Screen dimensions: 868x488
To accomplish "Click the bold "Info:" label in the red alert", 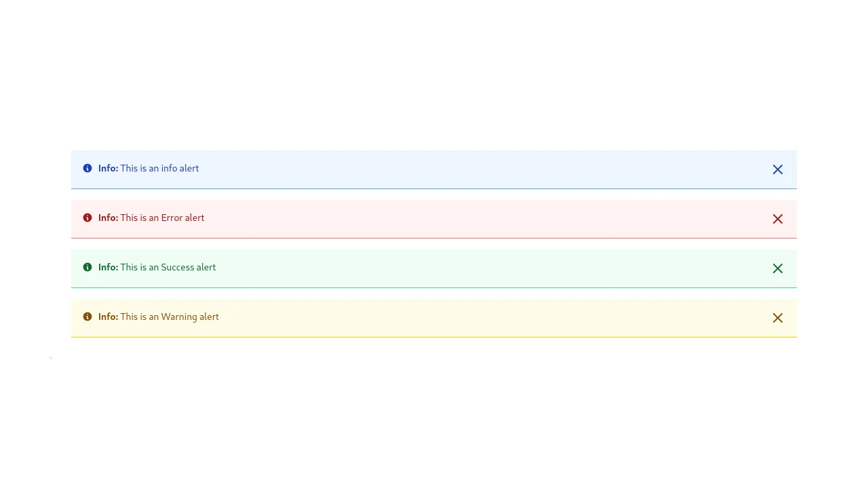I will click(108, 218).
